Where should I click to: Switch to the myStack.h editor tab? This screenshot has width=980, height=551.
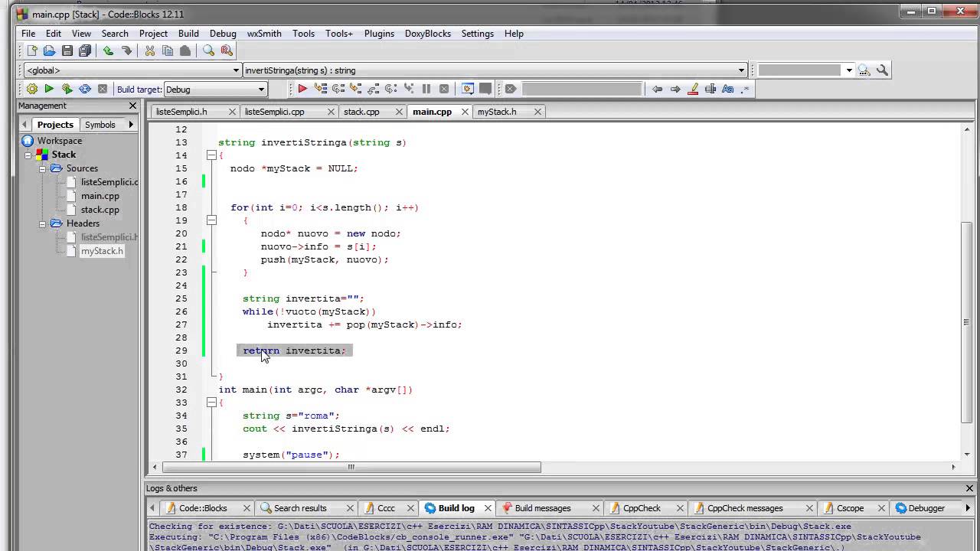[497, 112]
